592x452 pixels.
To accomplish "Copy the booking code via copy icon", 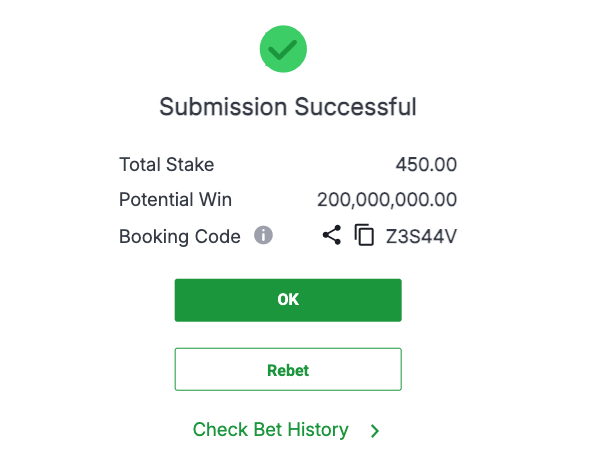I will coord(364,235).
